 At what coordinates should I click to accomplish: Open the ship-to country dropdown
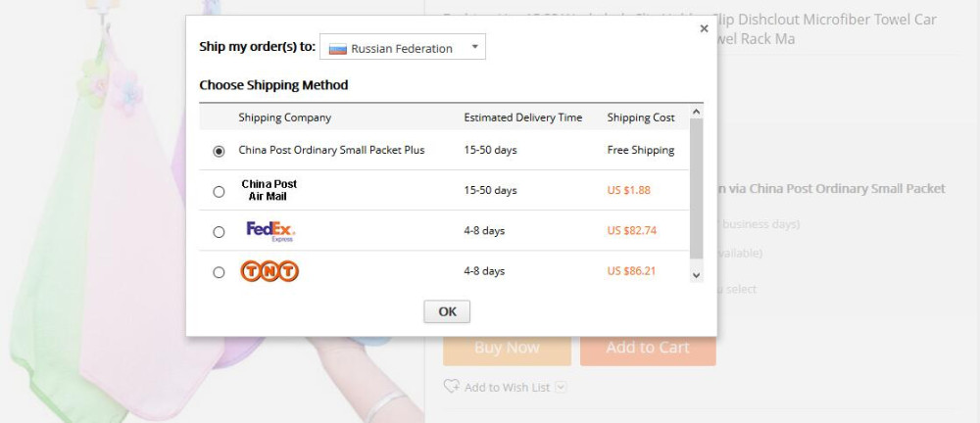pyautogui.click(x=474, y=47)
